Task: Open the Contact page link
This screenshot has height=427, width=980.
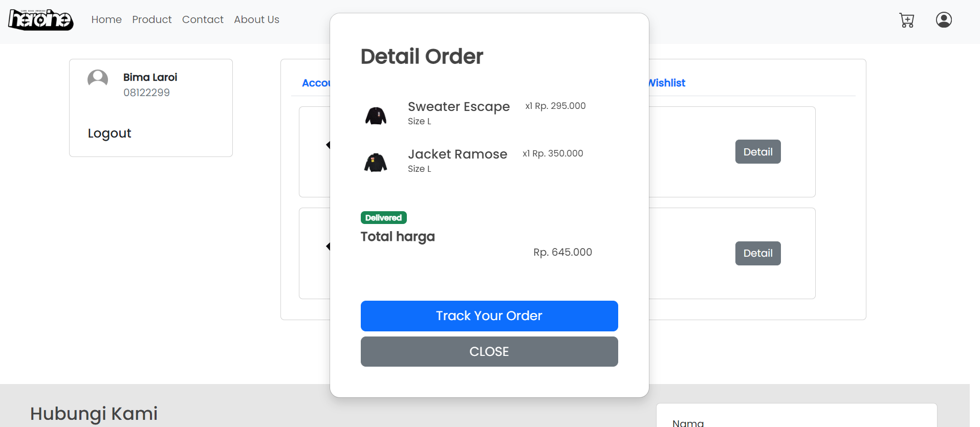Action: [x=203, y=19]
